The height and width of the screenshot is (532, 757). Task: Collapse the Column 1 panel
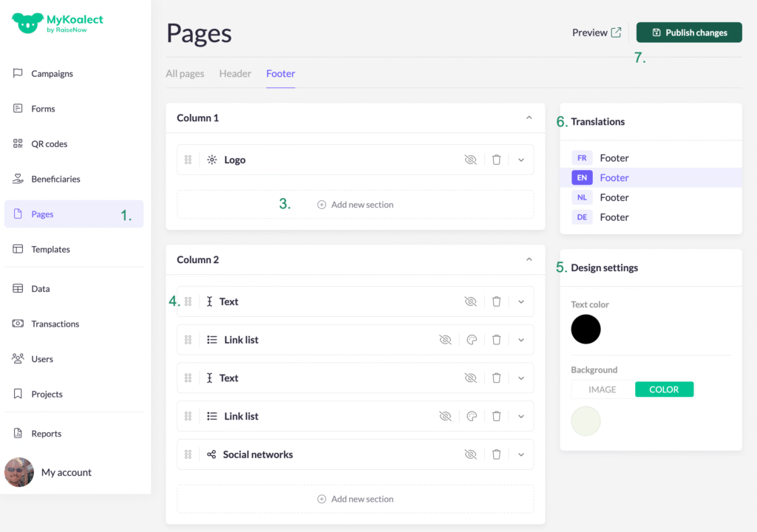(x=529, y=117)
